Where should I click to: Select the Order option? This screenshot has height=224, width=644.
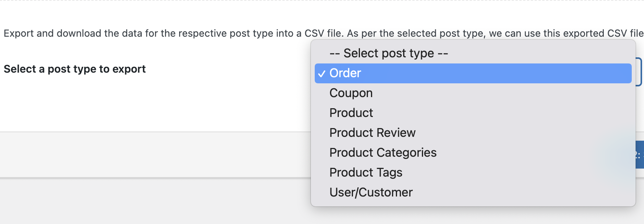click(473, 73)
